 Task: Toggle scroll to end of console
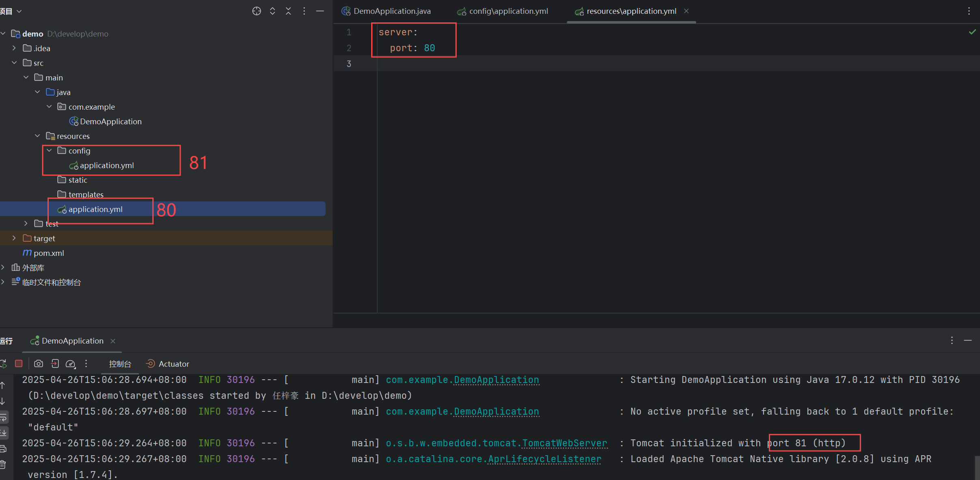point(3,433)
